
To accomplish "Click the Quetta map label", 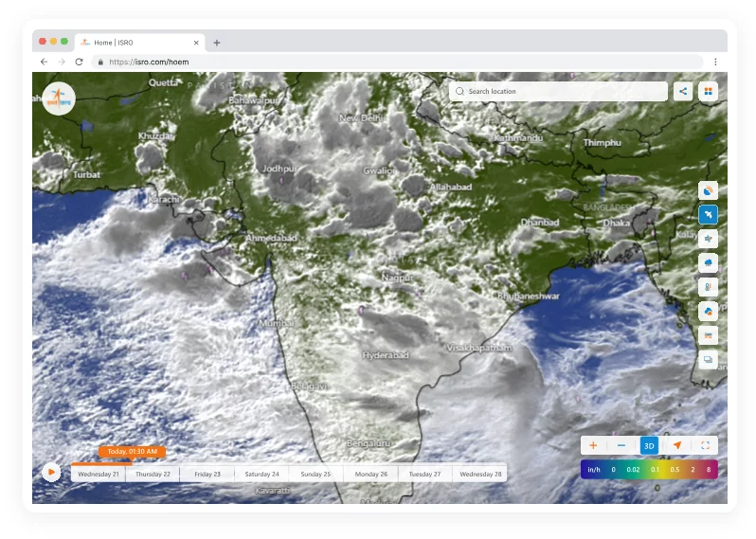I will coord(164,82).
